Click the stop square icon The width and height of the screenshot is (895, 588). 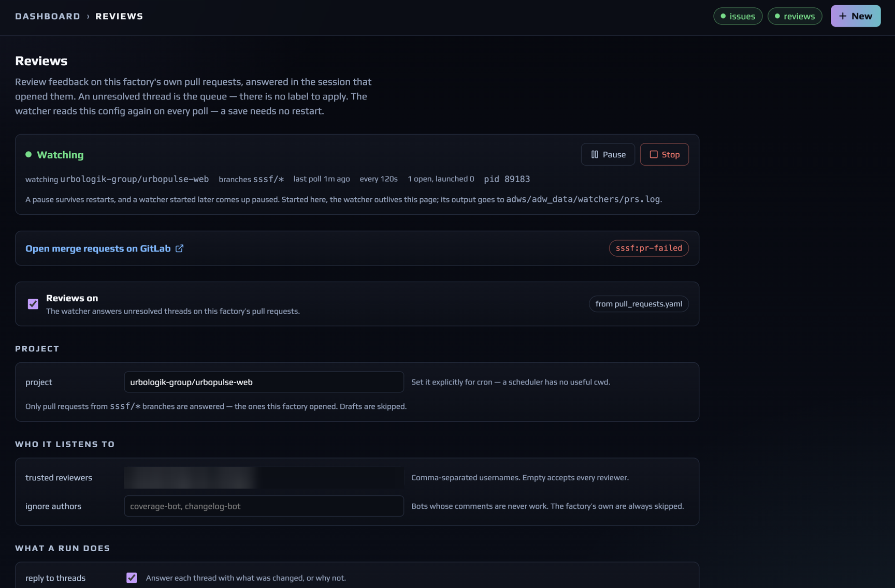[x=654, y=154]
